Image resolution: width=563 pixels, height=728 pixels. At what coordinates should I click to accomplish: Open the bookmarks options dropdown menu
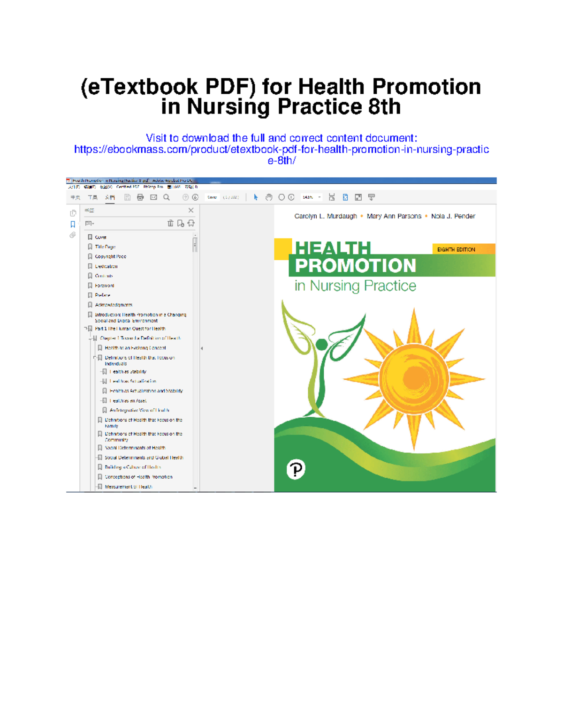coord(90,224)
